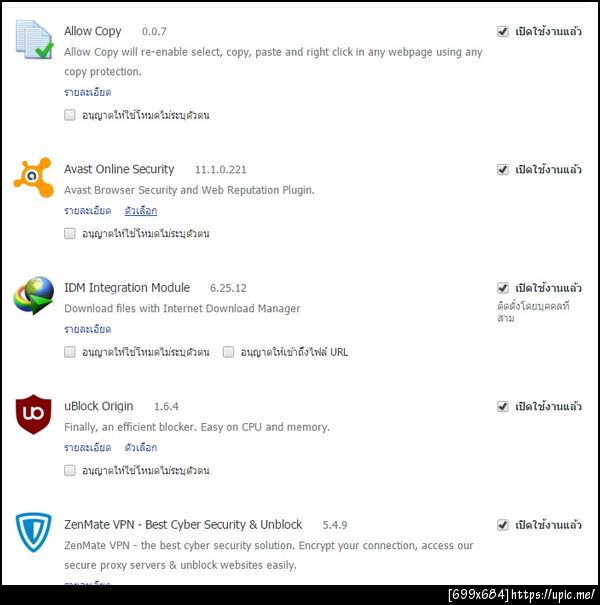Allow IDM Integration Module in incognito mode

pos(70,352)
